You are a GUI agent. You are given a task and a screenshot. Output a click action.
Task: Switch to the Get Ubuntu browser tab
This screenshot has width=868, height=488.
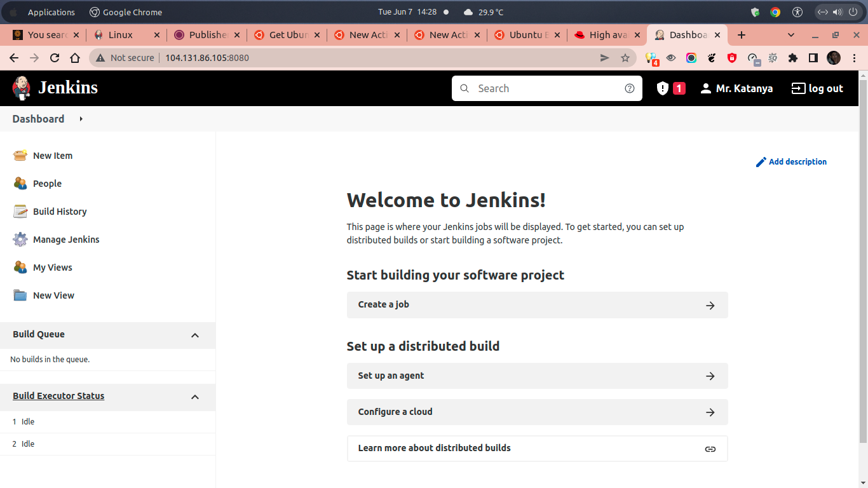287,35
